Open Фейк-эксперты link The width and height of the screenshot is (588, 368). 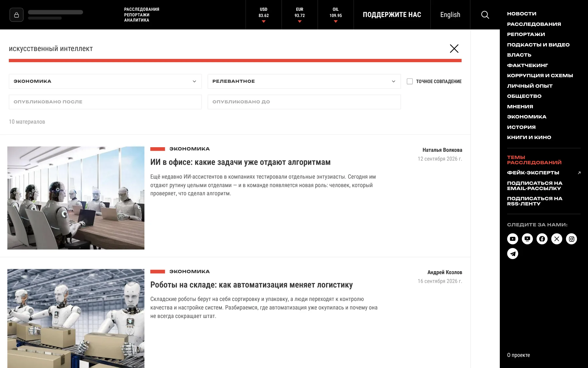click(x=533, y=173)
